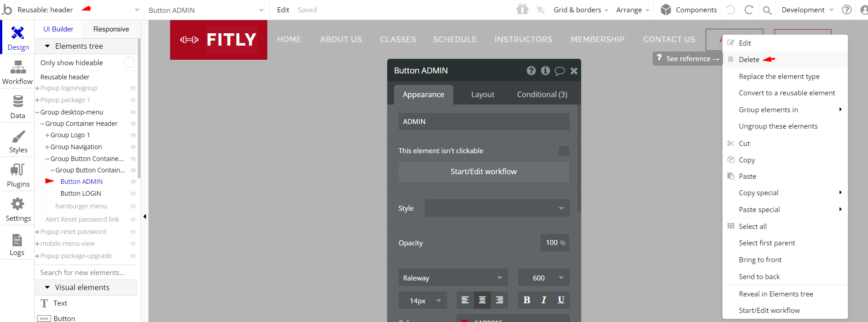This screenshot has height=322, width=868.
Task: Open the Raleway font dropdown
Action: (x=453, y=278)
